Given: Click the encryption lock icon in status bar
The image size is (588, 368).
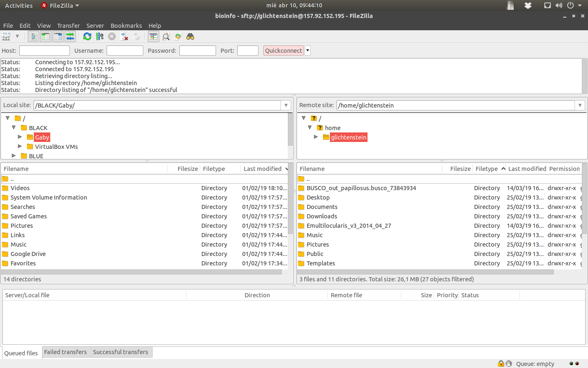Looking at the screenshot, I should tap(501, 364).
